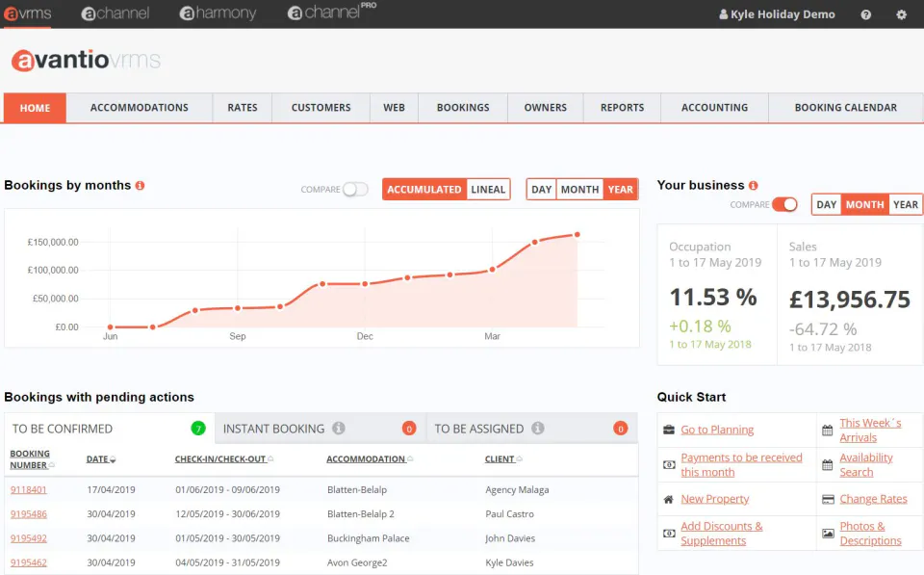
Task: Open the settings gear icon
Action: [x=901, y=14]
